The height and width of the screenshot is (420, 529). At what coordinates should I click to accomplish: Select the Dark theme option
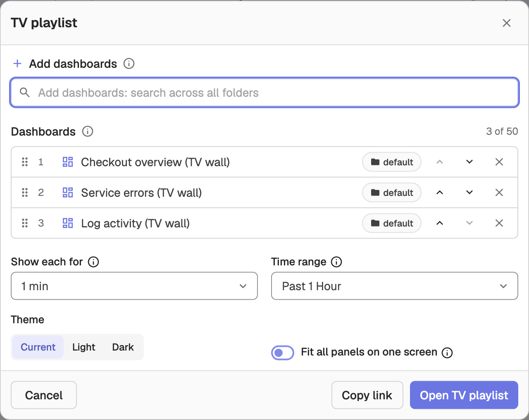[123, 347]
